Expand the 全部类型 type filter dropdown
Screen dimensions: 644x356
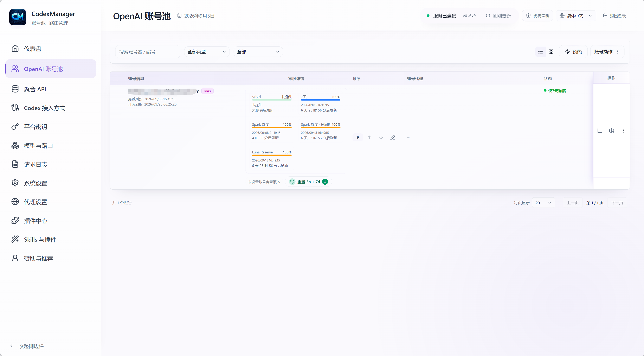207,52
